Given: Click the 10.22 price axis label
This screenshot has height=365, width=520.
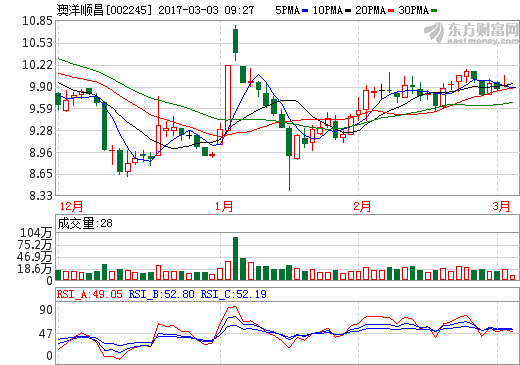Looking at the screenshot, I should (x=37, y=65).
